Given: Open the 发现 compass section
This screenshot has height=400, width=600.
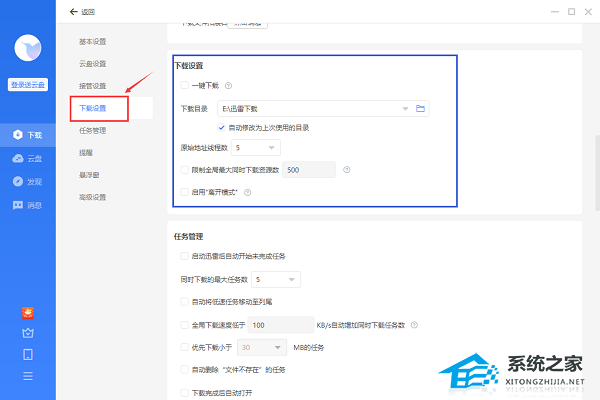Looking at the screenshot, I should tap(28, 181).
